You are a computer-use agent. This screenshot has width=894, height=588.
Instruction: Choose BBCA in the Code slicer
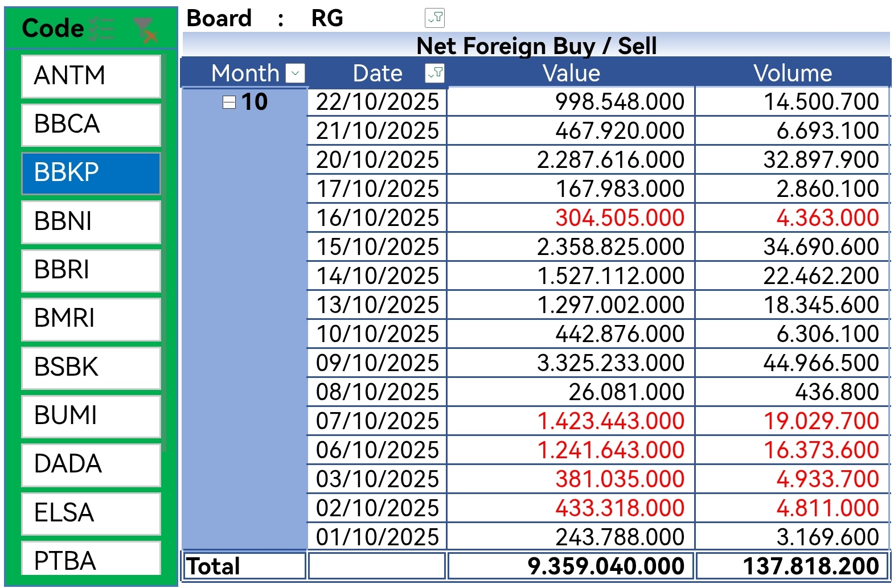(91, 124)
